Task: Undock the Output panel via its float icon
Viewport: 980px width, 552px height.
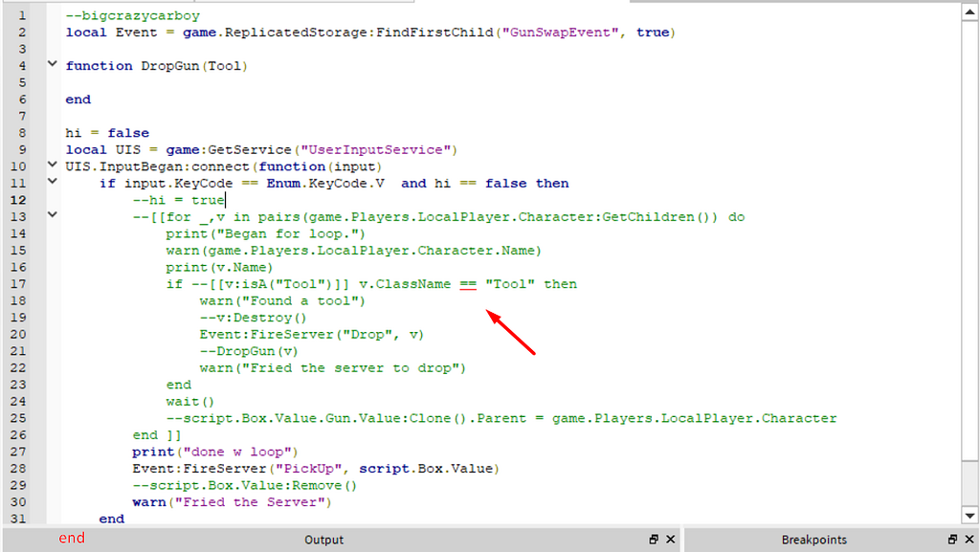Action: (653, 539)
